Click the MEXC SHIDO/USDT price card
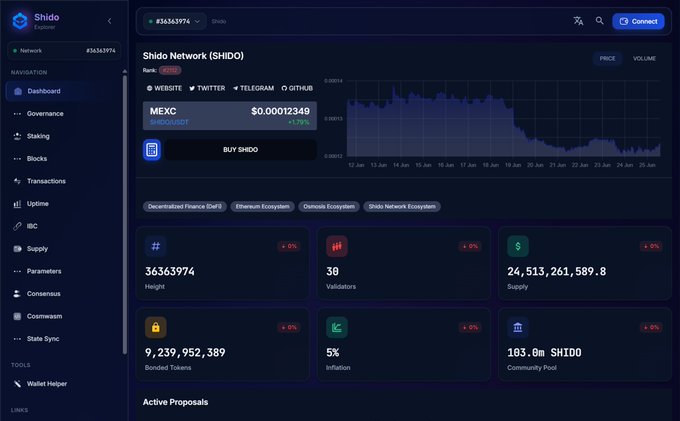Image resolution: width=680 pixels, height=421 pixels. tap(230, 116)
